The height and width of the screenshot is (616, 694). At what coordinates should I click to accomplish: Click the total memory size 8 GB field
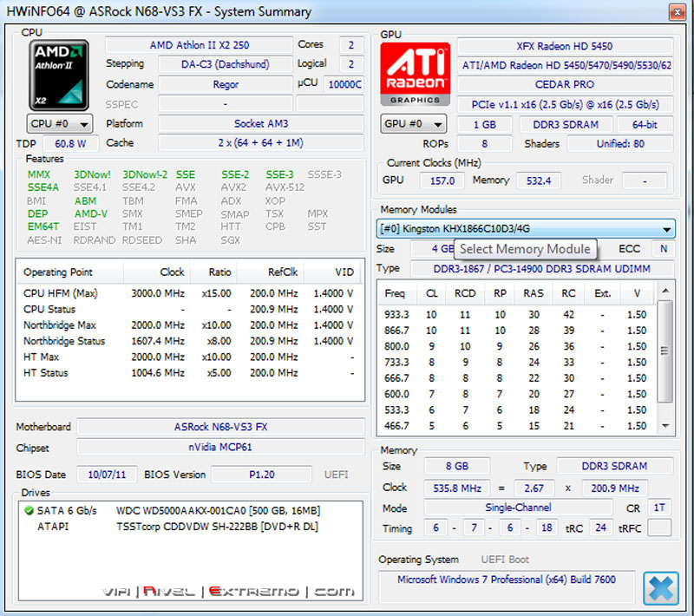[457, 466]
